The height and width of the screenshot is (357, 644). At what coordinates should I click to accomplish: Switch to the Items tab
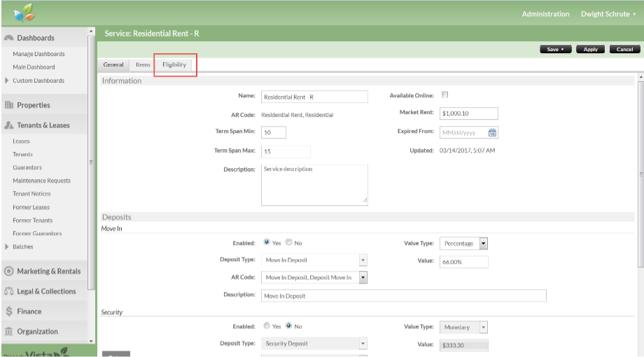143,64
